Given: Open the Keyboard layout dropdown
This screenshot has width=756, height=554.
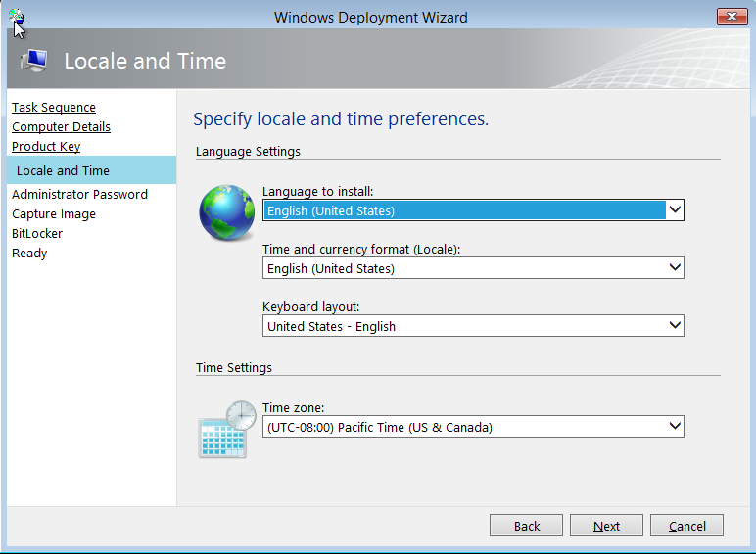Looking at the screenshot, I should tap(473, 326).
